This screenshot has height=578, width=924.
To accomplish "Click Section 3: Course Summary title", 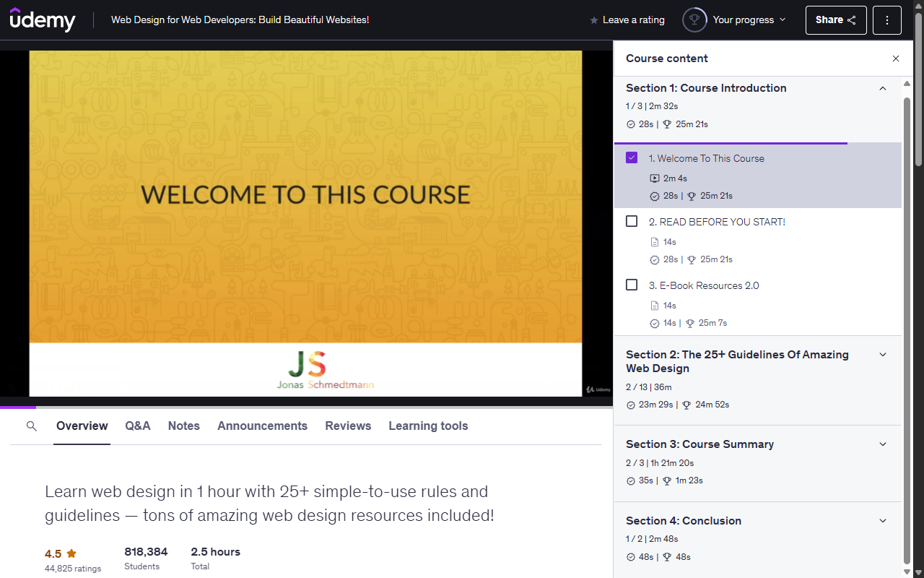I will click(x=699, y=444).
